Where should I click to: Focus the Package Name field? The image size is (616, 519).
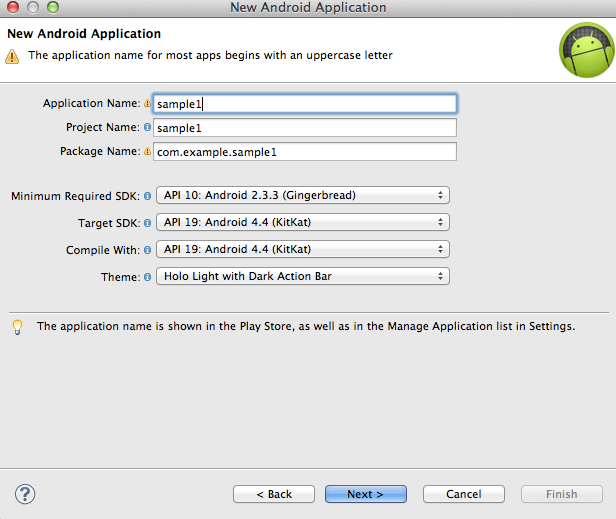305,152
